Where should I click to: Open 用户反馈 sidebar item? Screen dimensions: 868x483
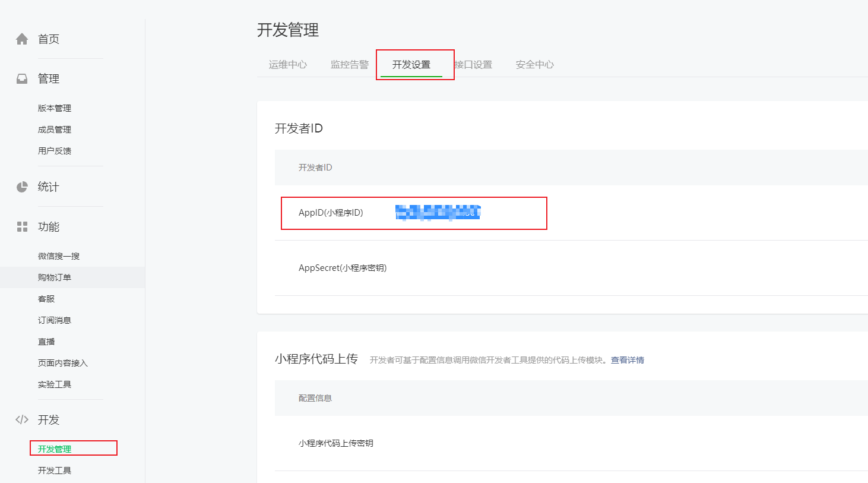pos(55,151)
